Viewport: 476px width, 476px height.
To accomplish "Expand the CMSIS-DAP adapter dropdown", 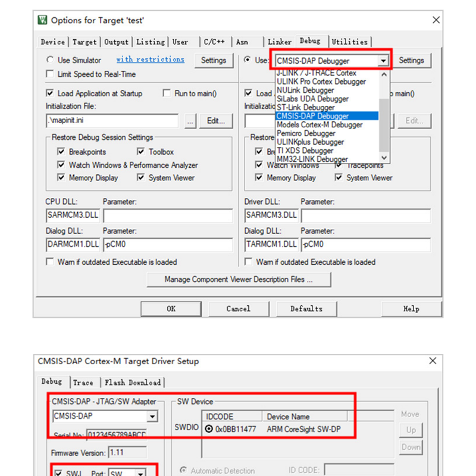I will [152, 417].
